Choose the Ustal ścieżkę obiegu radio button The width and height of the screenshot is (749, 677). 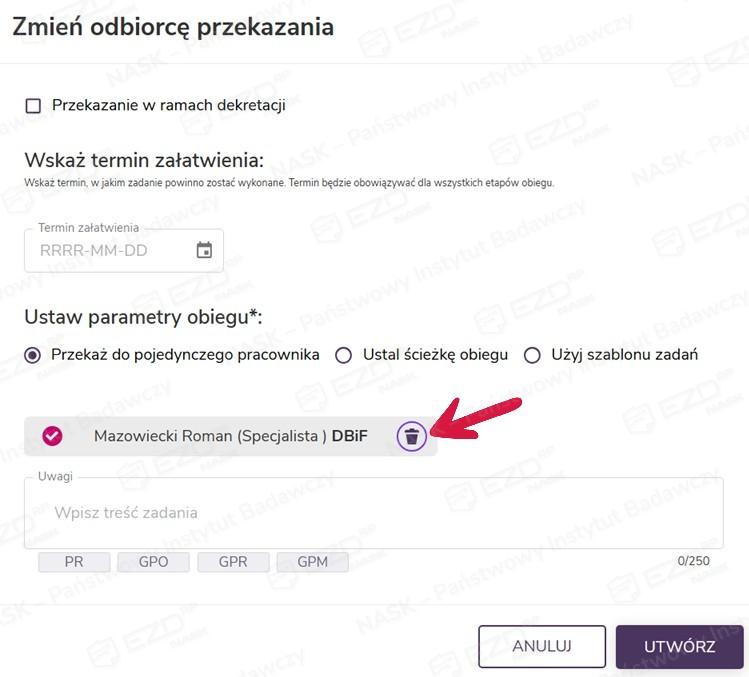click(344, 355)
